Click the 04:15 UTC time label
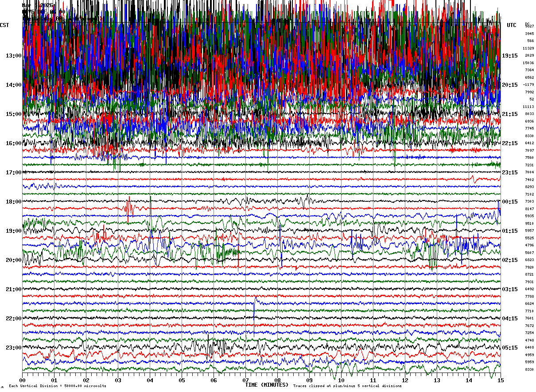This screenshot has height=392, width=536. (510, 319)
